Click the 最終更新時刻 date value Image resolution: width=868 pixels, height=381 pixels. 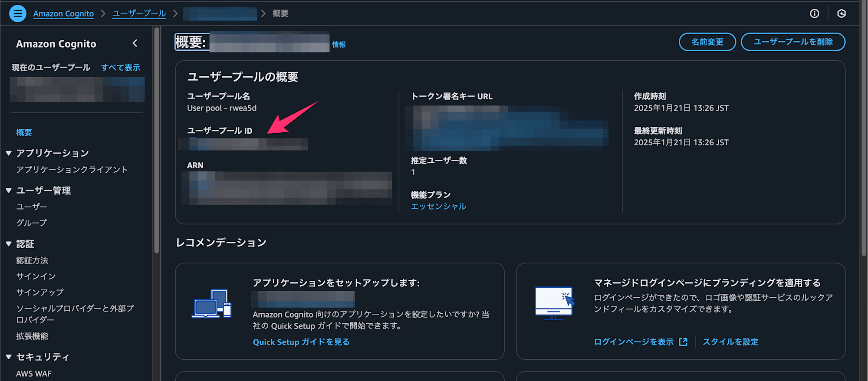(681, 142)
